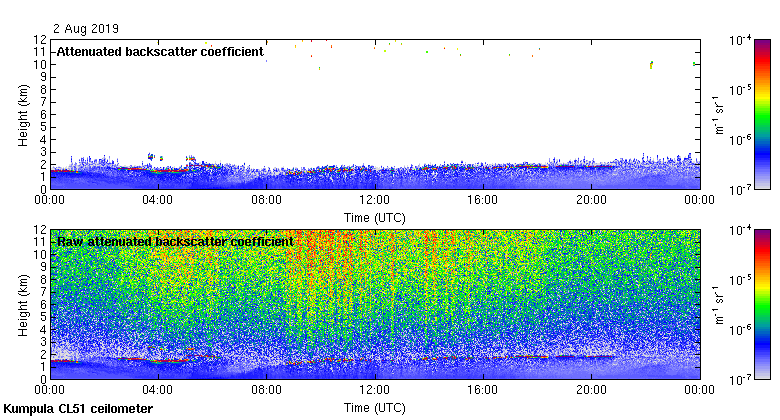Click the bottom plot's 'Time (UTC)' axis label
This screenshot has height=420, width=780.
[375, 408]
